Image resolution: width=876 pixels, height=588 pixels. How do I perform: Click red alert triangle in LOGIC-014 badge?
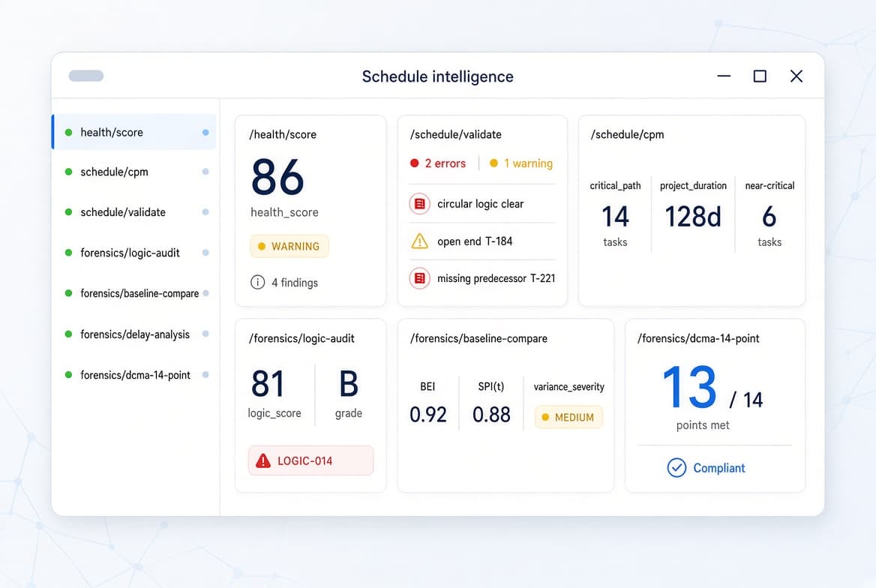point(263,461)
